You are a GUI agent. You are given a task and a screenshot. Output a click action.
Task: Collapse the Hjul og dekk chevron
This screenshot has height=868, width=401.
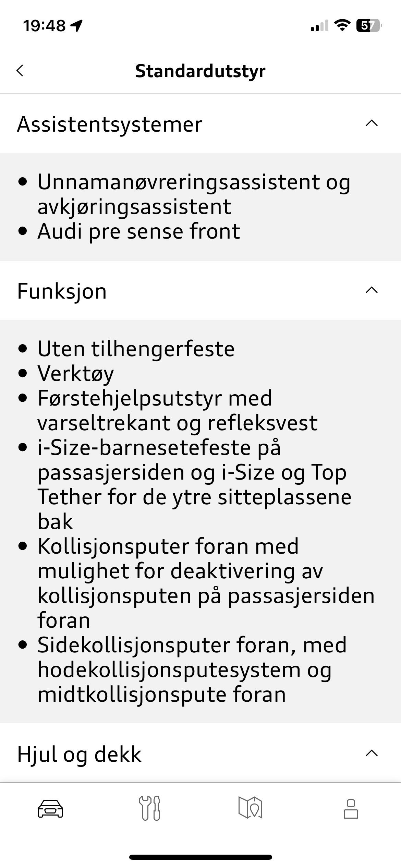pos(372,753)
